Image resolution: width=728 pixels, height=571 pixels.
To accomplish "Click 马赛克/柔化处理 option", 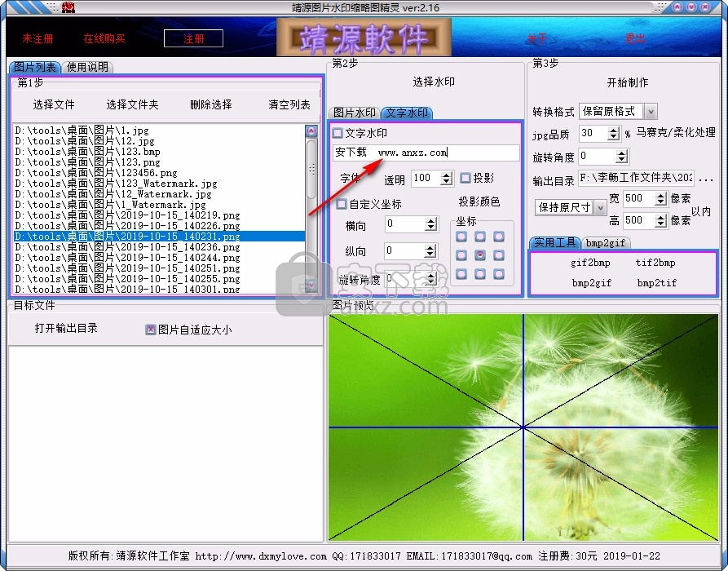I will pos(676,132).
